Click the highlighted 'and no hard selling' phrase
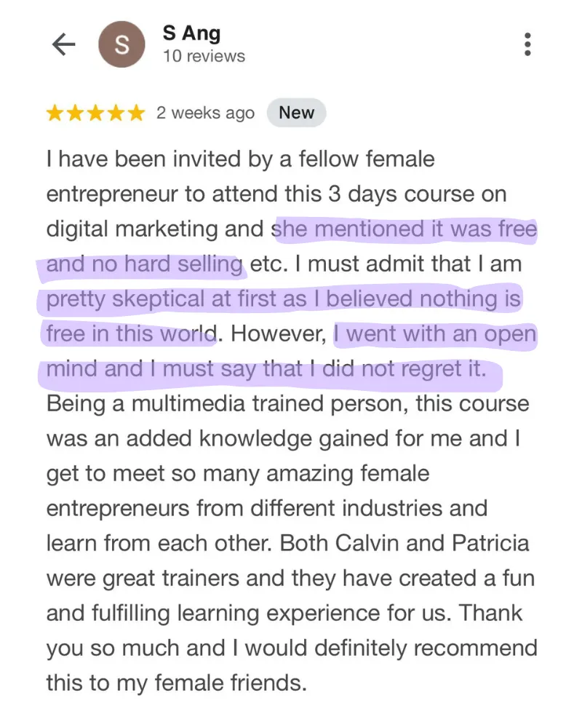This screenshot has width=582, height=728. (x=144, y=264)
